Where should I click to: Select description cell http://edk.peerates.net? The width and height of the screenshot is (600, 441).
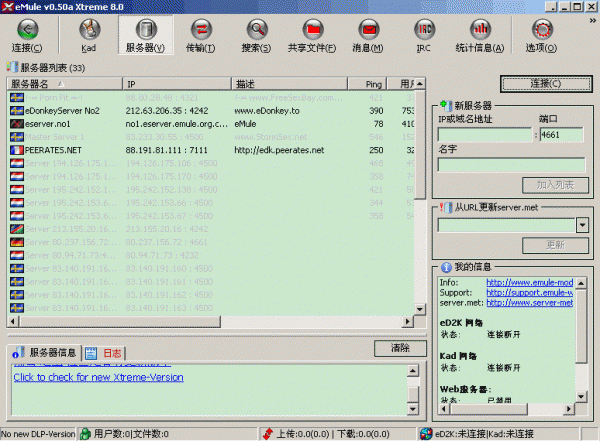pos(279,150)
